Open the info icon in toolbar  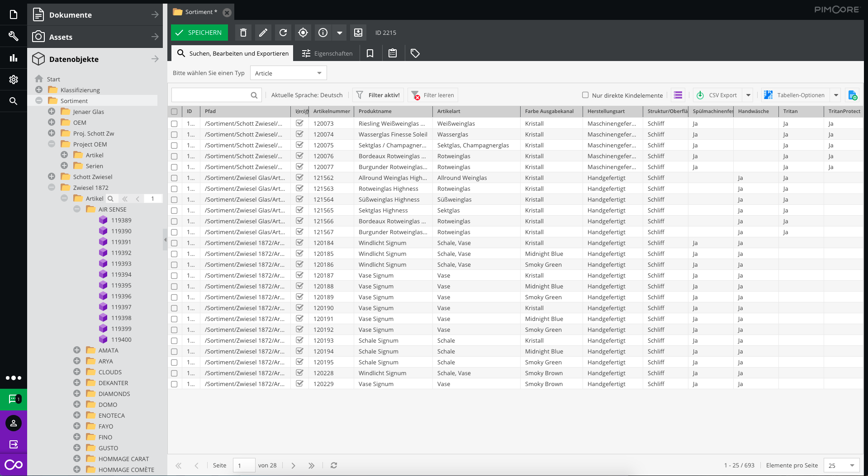pyautogui.click(x=323, y=33)
